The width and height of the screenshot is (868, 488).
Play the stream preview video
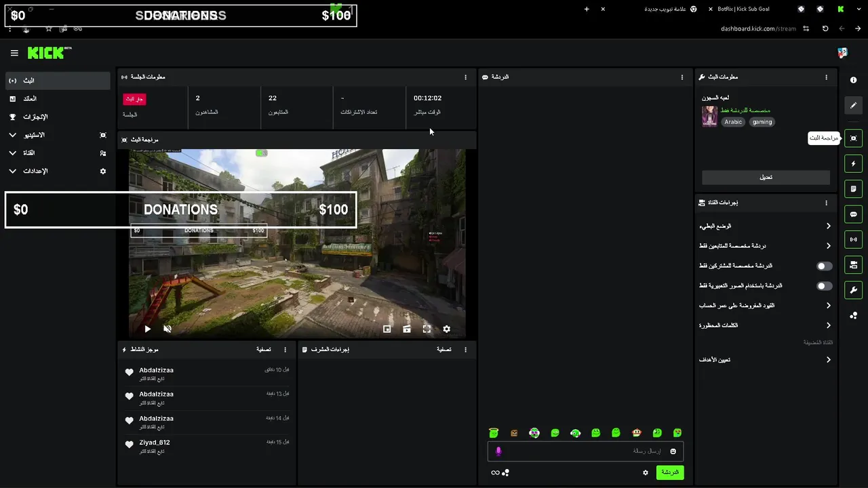(147, 329)
